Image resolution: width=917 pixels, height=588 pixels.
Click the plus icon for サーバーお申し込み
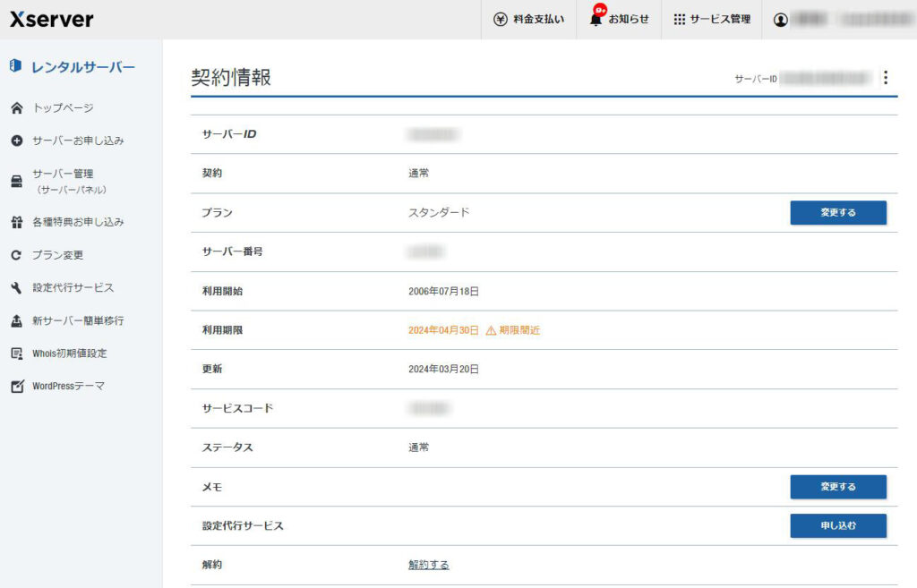16,141
